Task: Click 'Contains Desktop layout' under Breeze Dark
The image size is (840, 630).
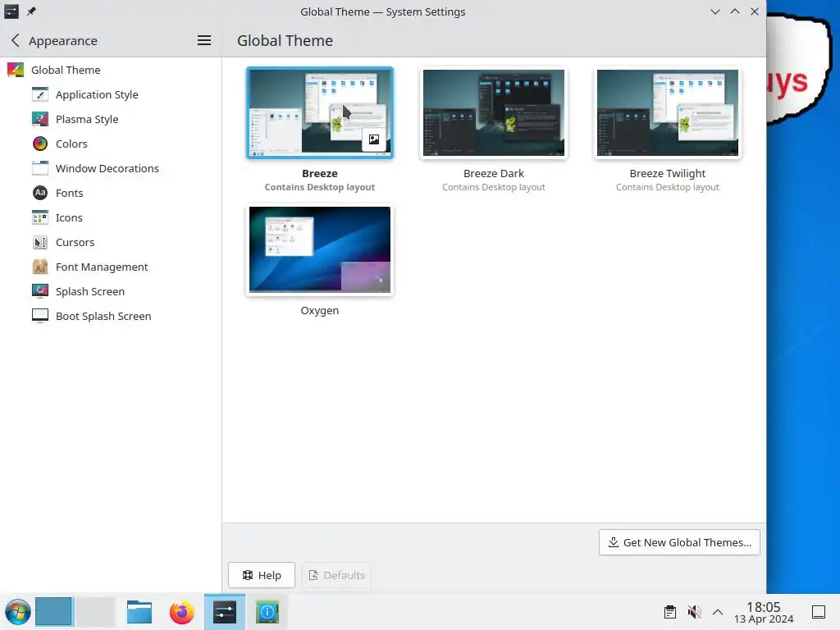Action: tap(493, 187)
